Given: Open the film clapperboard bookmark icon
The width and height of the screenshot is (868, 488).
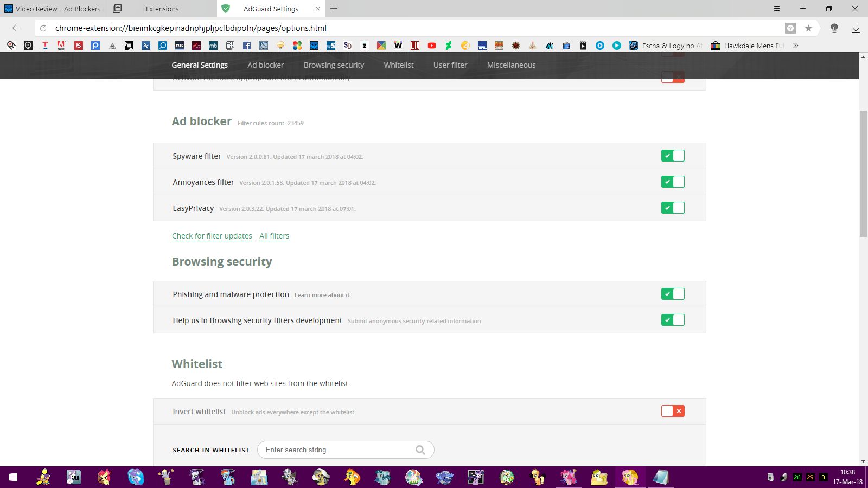Looking at the screenshot, I should tap(583, 46).
